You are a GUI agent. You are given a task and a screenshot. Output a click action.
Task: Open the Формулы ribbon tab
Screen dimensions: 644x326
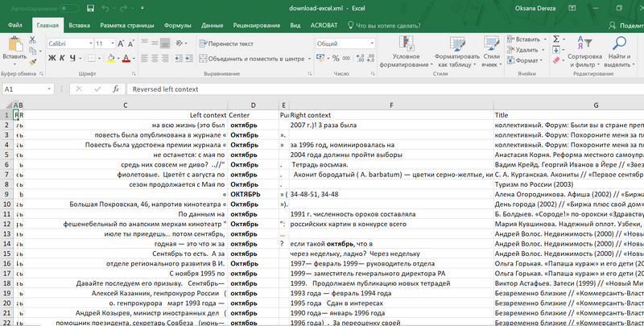coord(177,25)
